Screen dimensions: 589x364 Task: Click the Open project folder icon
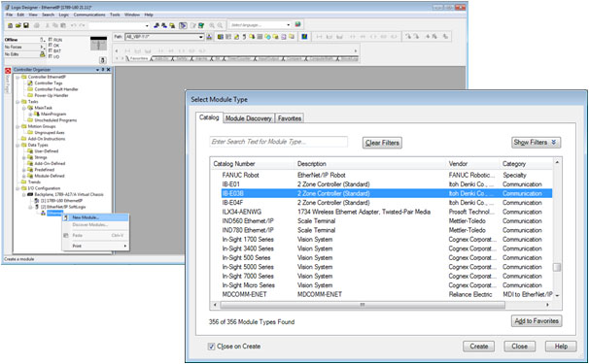(18, 25)
